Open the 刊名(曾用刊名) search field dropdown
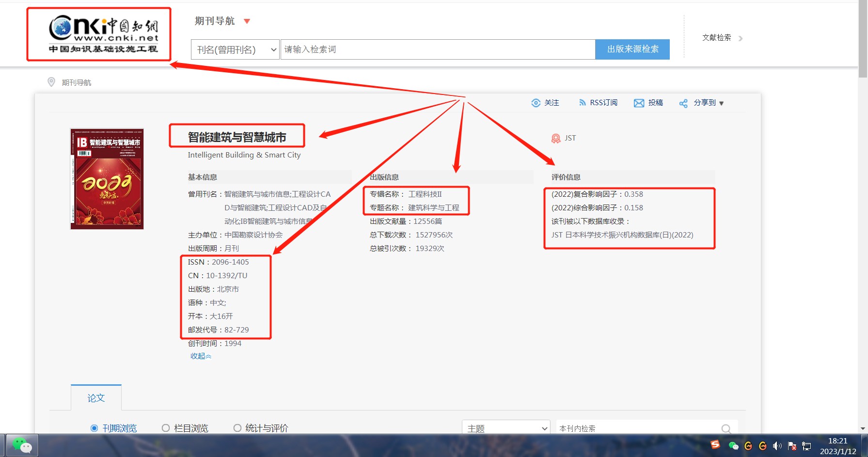868x457 pixels. pos(235,49)
